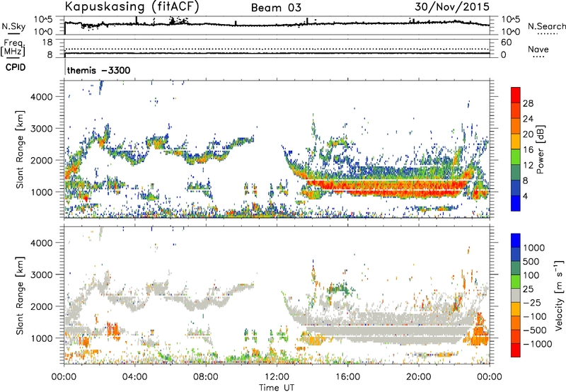This screenshot has height=392, width=566.
Task: Click the '-25' velocity colorbar tick value
Action: pos(532,302)
